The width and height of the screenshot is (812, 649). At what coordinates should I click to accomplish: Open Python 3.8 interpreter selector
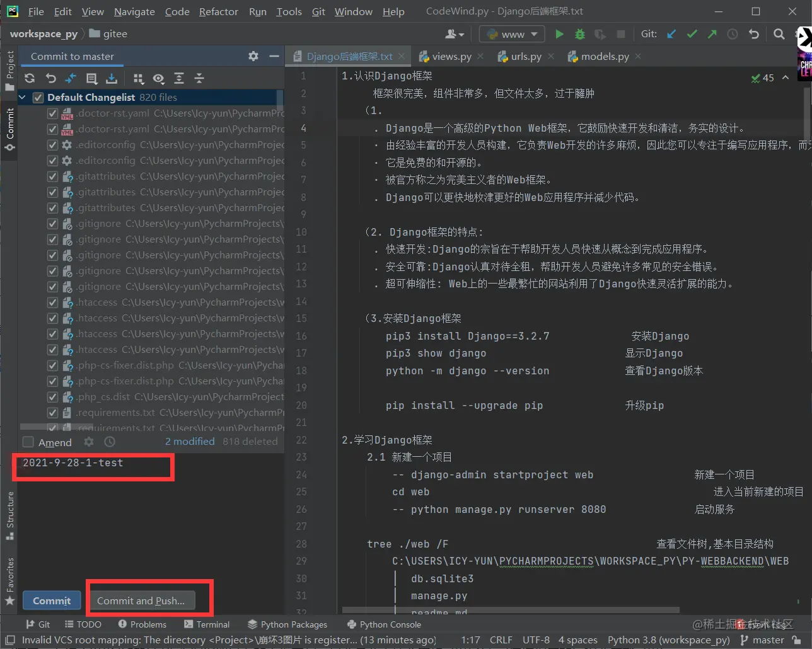(669, 640)
